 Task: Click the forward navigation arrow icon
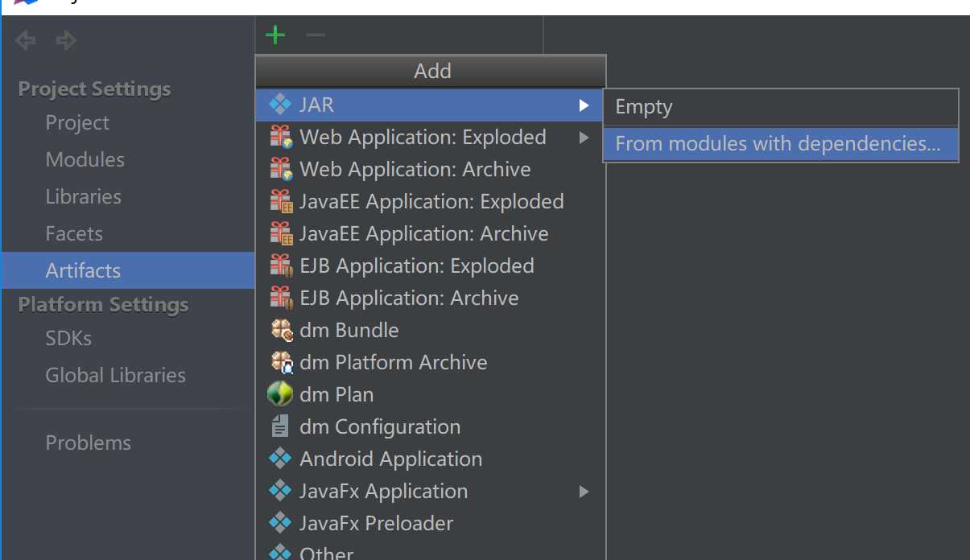click(66, 39)
